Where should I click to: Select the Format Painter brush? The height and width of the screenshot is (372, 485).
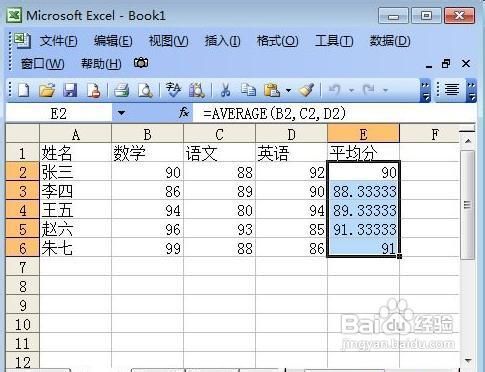306,90
